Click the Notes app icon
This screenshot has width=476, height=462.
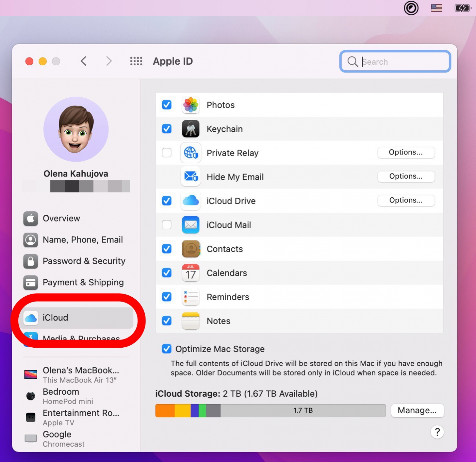pos(191,321)
